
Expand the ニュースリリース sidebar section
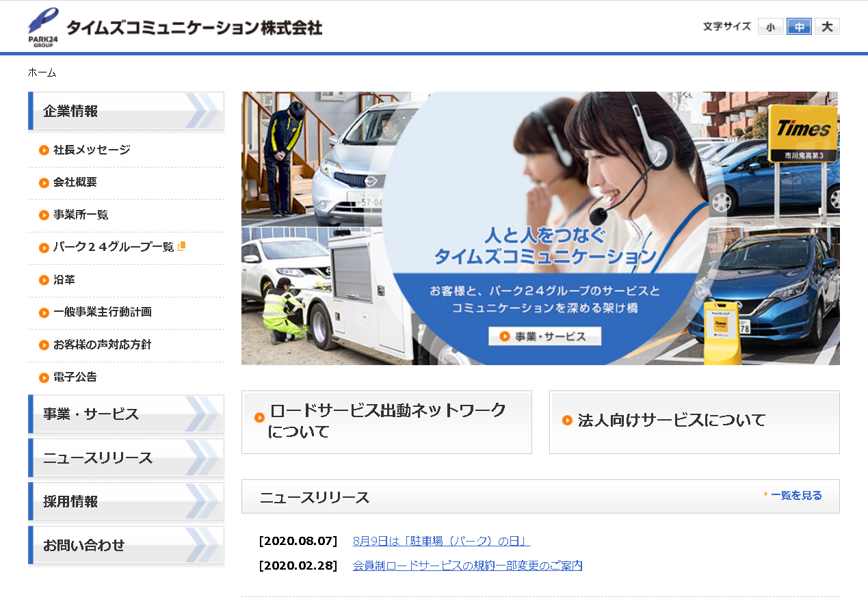126,458
